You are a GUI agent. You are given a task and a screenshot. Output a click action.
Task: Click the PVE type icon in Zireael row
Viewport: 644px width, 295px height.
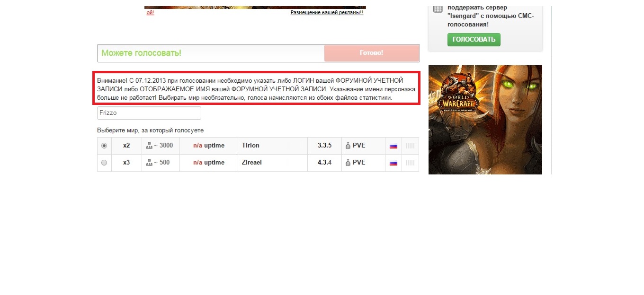[x=348, y=163]
